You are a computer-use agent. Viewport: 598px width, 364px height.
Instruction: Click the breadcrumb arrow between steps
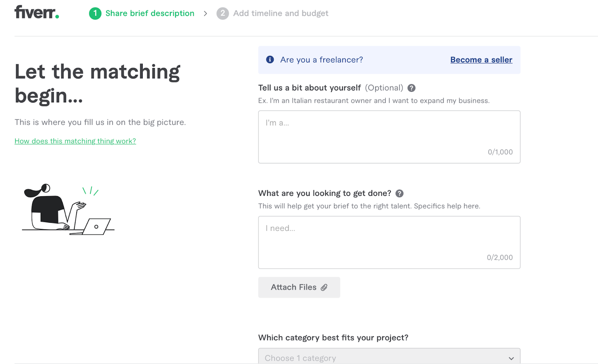[x=205, y=13]
